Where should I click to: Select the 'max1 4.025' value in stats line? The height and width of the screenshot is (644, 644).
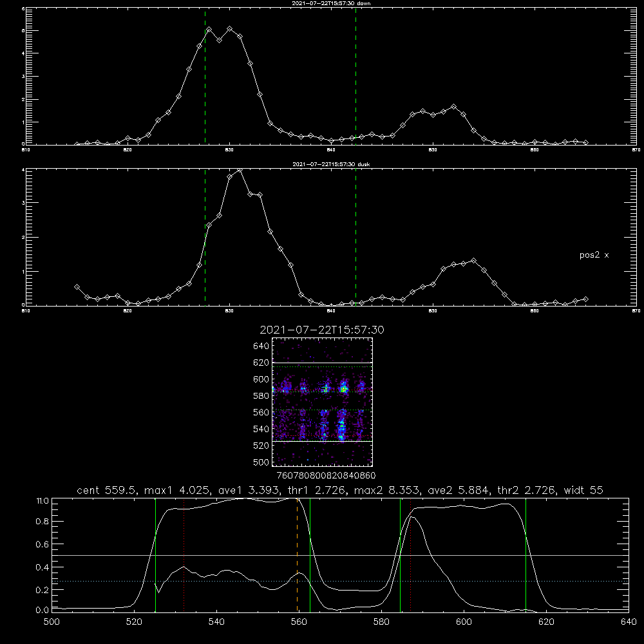point(176,490)
